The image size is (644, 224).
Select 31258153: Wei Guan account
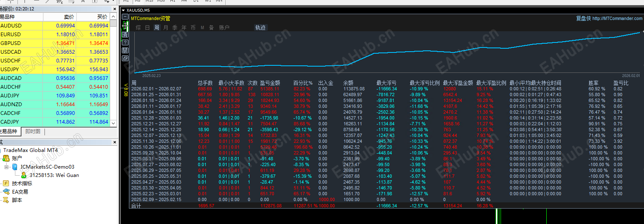54,175
